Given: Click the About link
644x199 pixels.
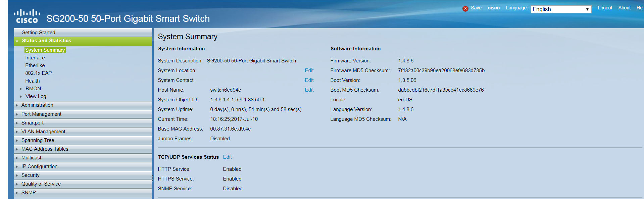Looking at the screenshot, I should tap(625, 8).
